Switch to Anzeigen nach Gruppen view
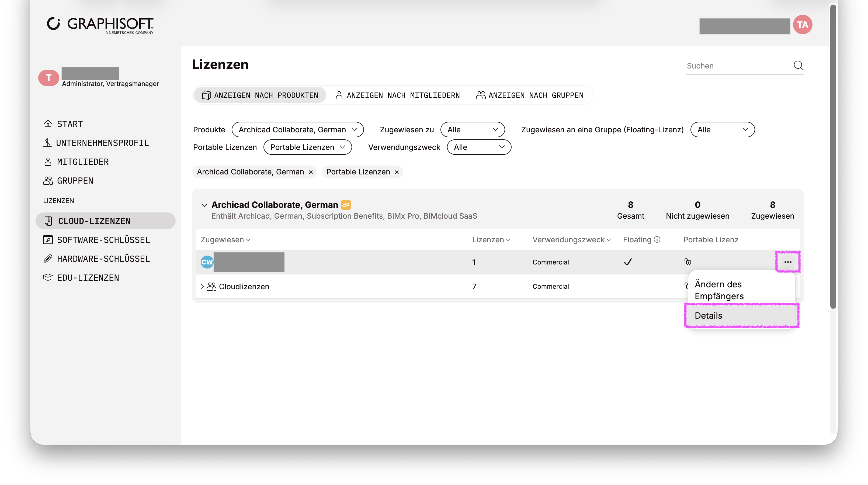The image size is (868, 485). pos(529,95)
